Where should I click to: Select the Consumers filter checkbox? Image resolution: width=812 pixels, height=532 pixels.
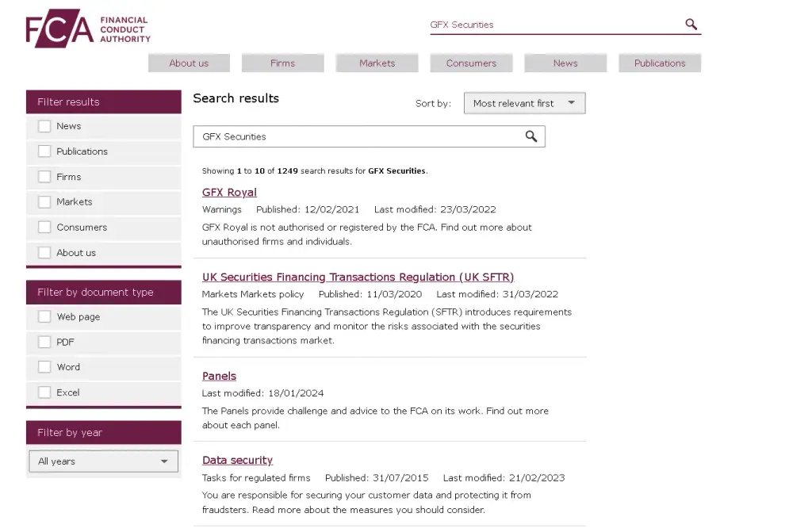click(x=44, y=228)
